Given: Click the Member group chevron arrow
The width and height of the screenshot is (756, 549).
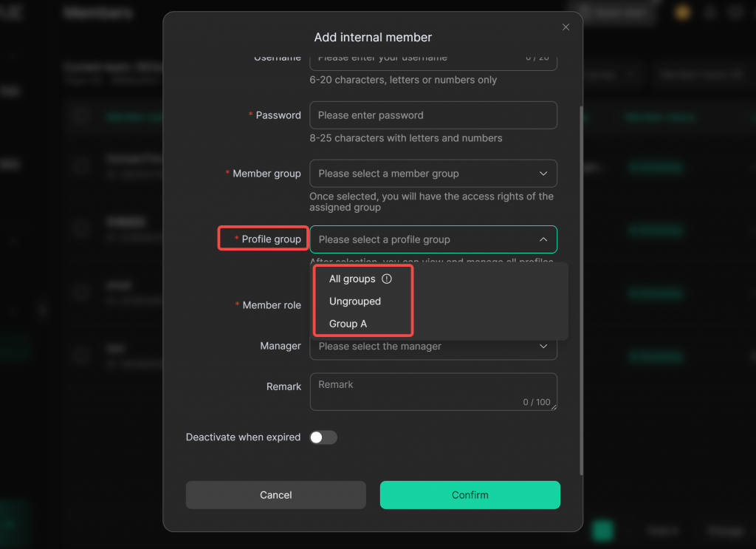Looking at the screenshot, I should (543, 174).
